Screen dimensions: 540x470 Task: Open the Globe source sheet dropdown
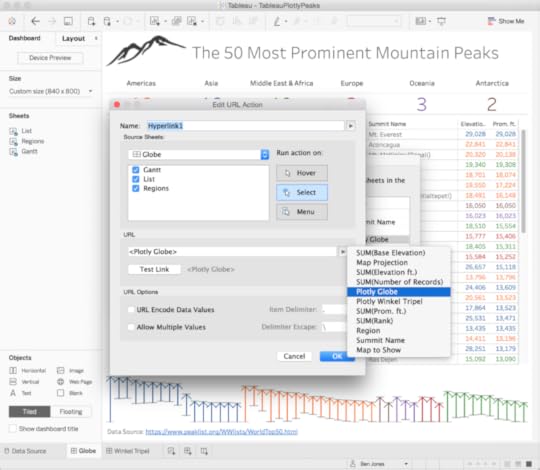[x=264, y=154]
